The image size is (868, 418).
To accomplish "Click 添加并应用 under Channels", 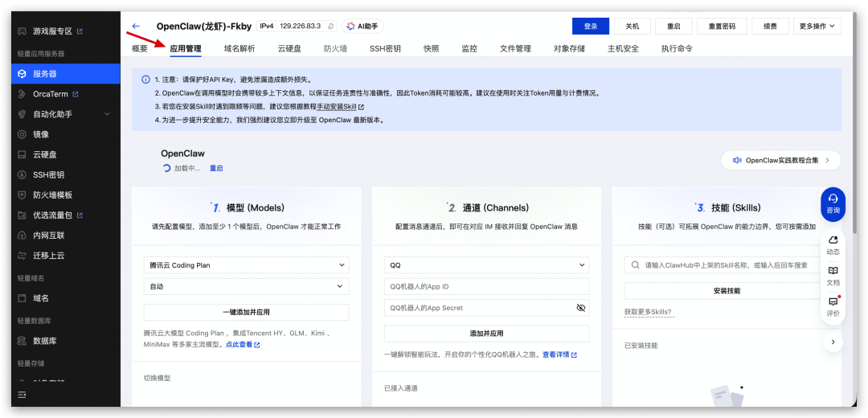I will click(486, 334).
